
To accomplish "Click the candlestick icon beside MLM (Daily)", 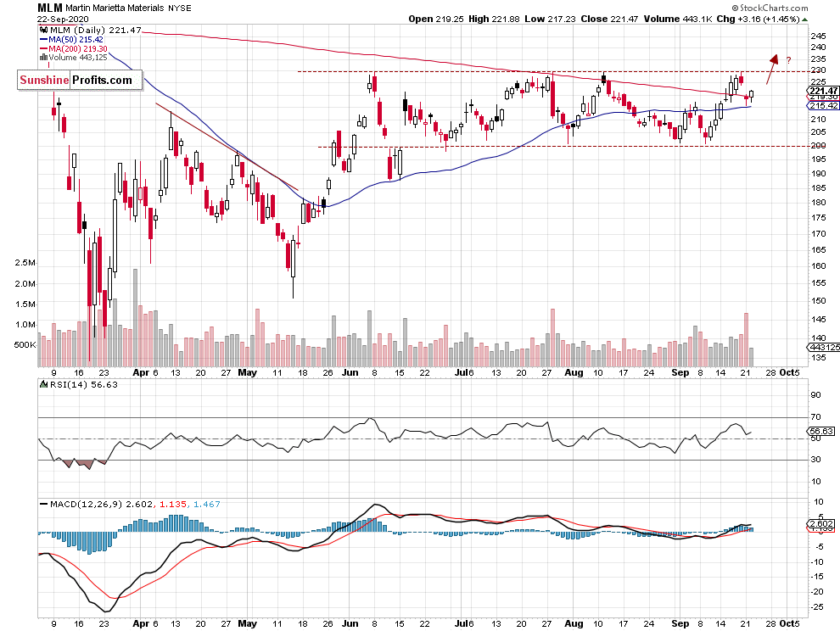I will [44, 31].
